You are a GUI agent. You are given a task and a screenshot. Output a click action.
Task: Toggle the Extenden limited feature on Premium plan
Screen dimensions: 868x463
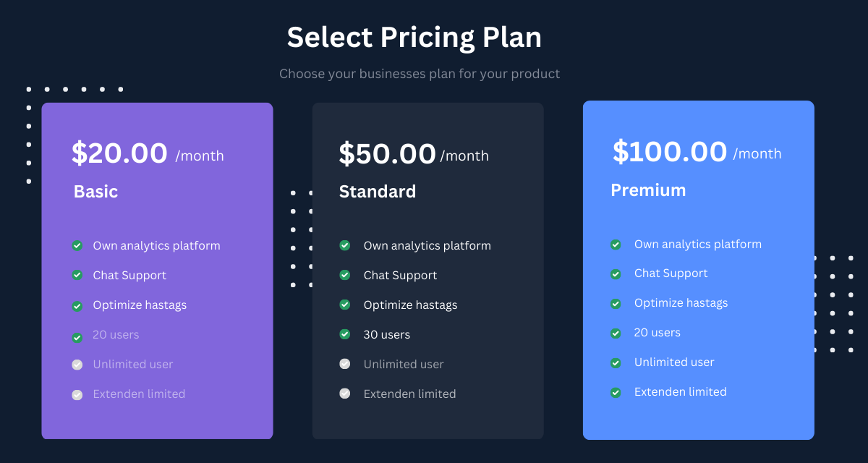pos(616,392)
